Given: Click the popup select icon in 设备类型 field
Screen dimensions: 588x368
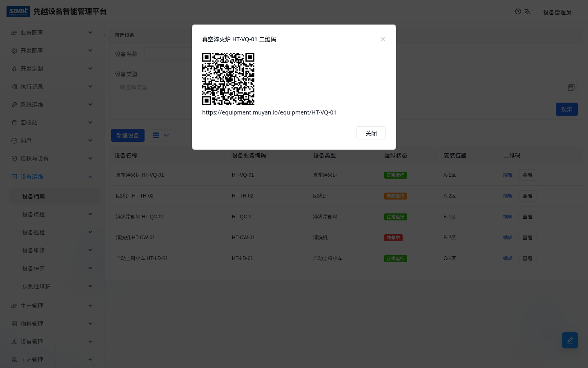Looking at the screenshot, I should [571, 88].
